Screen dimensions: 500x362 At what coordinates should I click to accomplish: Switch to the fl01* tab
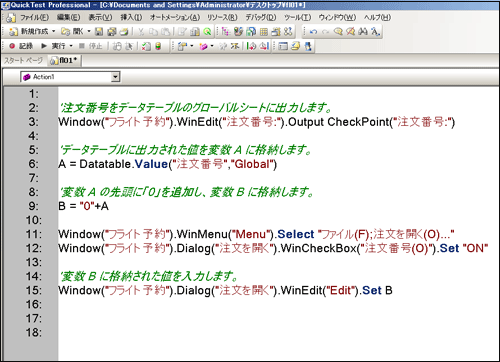64,60
